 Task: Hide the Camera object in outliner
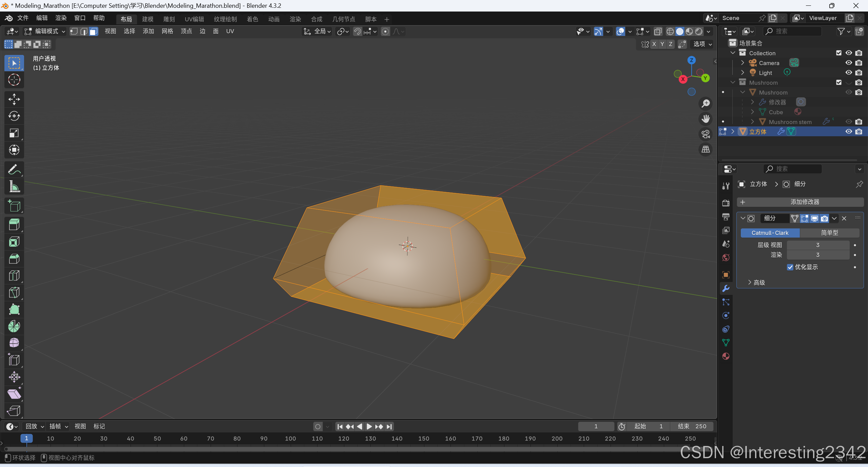848,63
